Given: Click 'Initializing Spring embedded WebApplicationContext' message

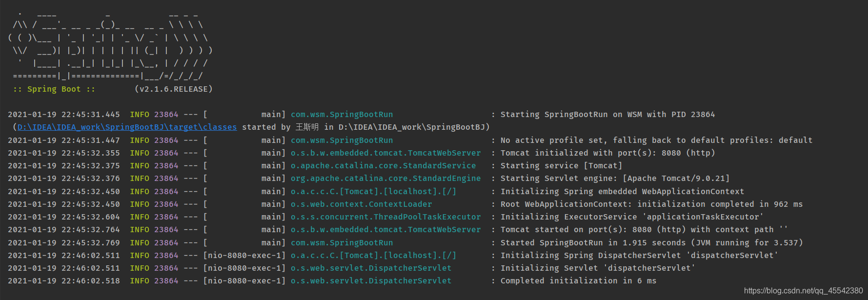Looking at the screenshot, I should 622,192.
